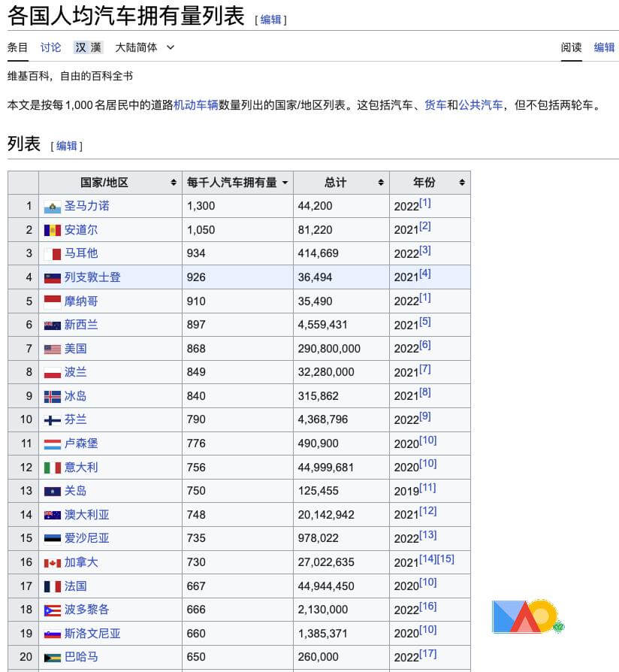Viewport: 619px width, 672px height.
Task: Open the 大陆简体 language variant dropdown
Action: tap(144, 47)
